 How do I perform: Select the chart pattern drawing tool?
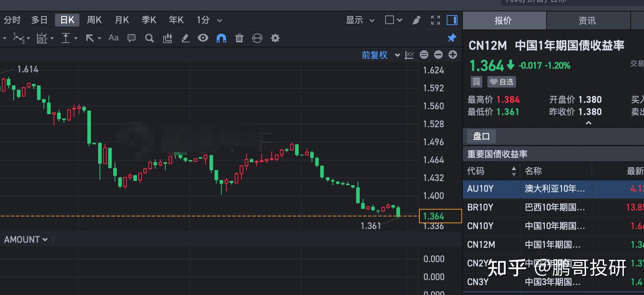point(42,38)
